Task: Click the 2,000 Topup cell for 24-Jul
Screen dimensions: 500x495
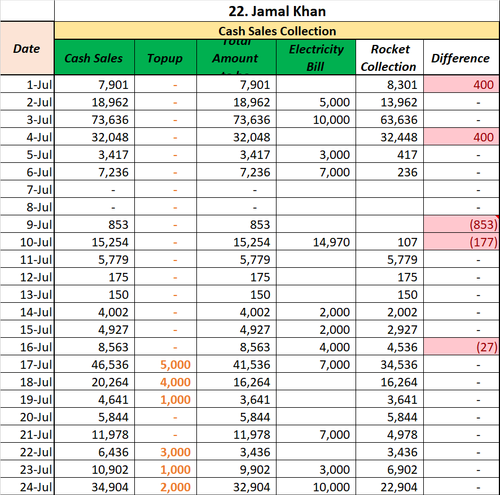Action: pyautogui.click(x=165, y=487)
